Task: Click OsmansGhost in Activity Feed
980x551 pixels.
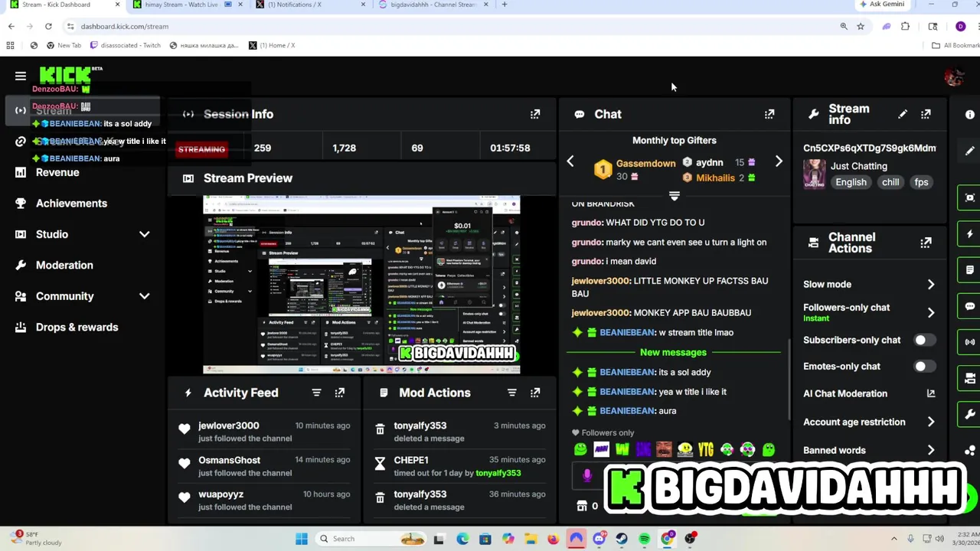Action: pyautogui.click(x=229, y=460)
